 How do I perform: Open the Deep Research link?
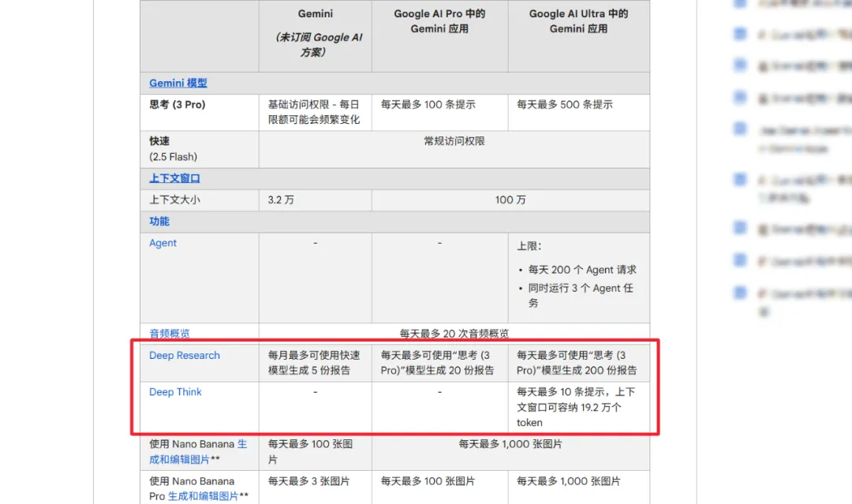[x=184, y=355]
